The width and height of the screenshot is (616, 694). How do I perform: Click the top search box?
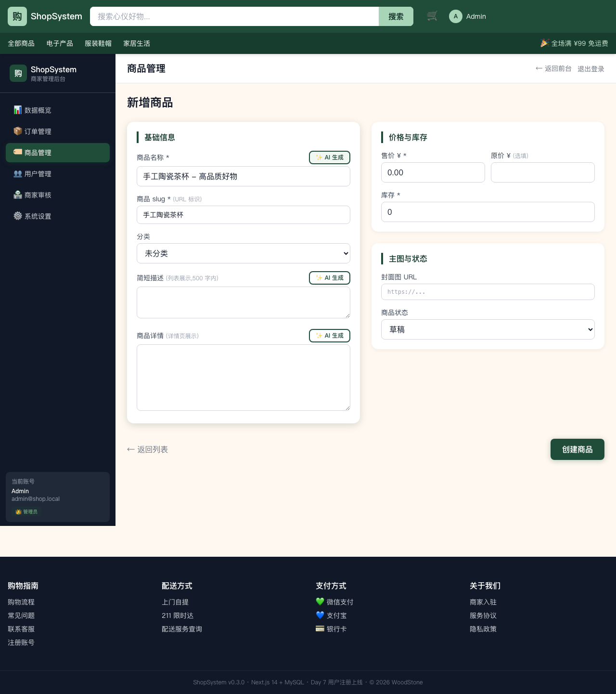click(234, 16)
